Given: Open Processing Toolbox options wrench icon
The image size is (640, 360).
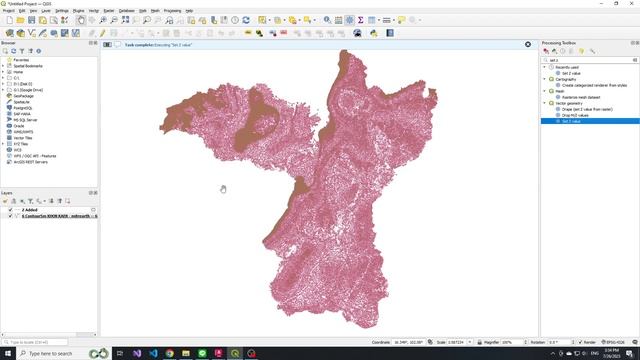Looking at the screenshot, I should tap(592, 51).
